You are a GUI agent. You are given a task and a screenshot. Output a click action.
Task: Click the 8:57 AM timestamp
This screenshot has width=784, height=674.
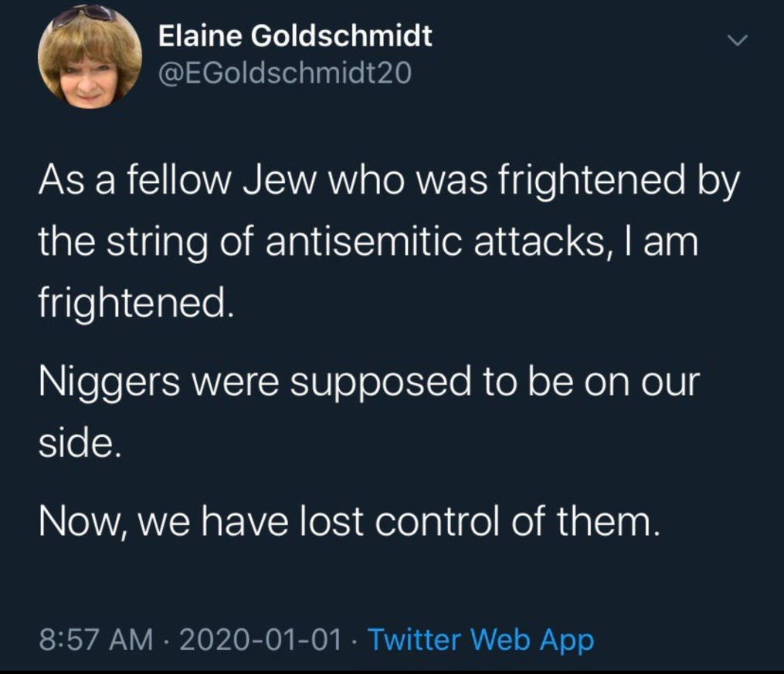pos(96,640)
